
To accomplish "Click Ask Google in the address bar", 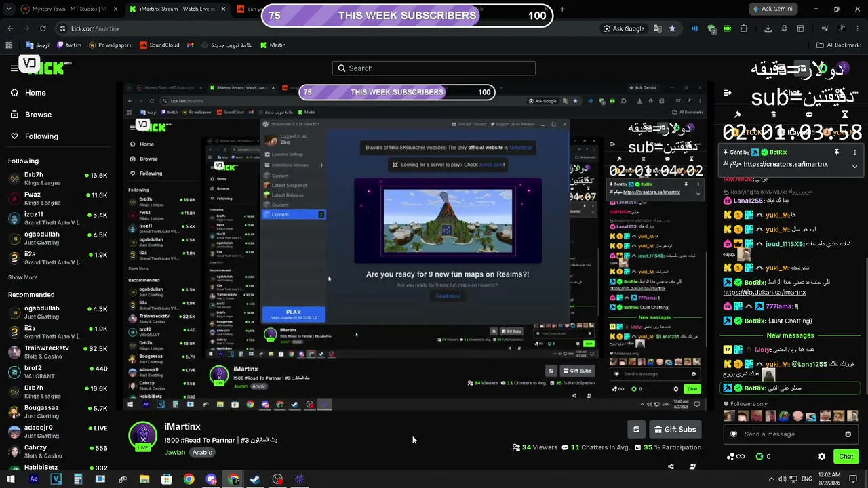I will 624,28.
